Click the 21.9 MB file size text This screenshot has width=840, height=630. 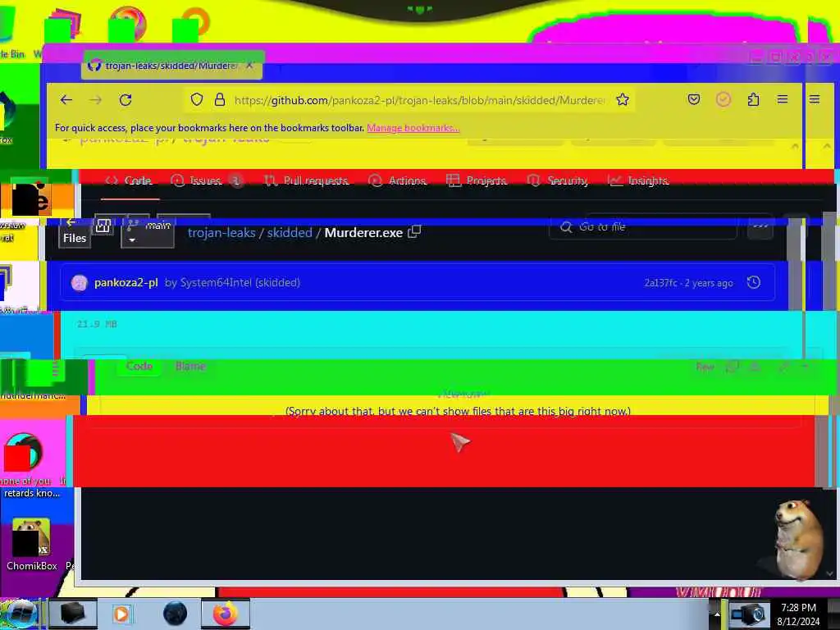click(x=97, y=324)
